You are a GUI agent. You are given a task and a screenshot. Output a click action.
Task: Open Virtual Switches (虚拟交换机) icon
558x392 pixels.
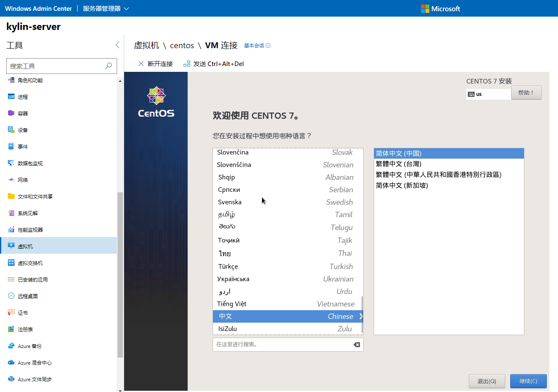tap(11, 263)
